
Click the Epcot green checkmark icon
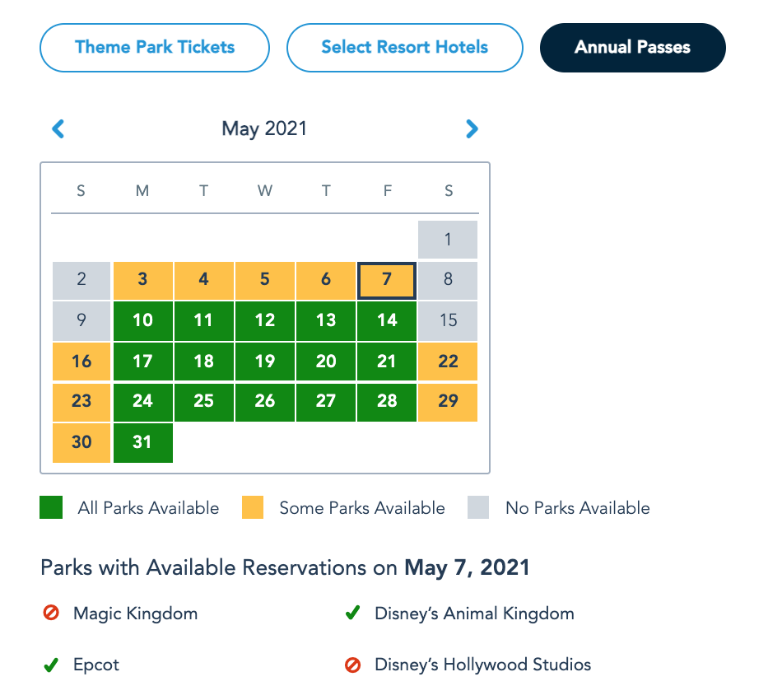click(51, 665)
